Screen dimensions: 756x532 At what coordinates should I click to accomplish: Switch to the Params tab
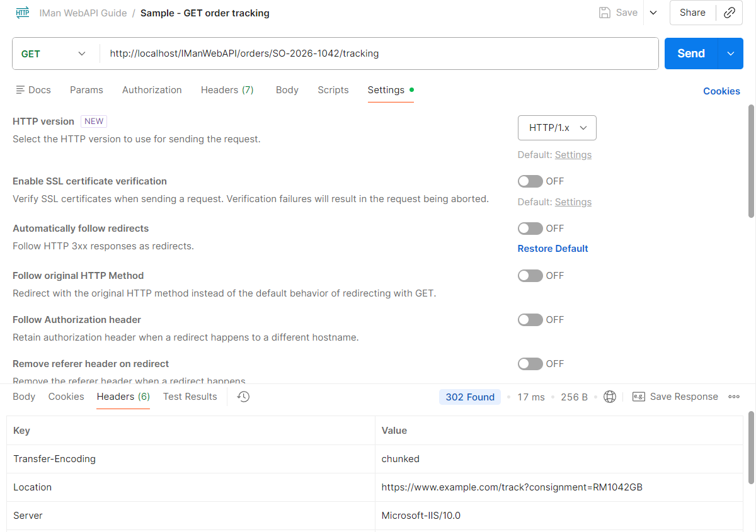pyautogui.click(x=86, y=90)
